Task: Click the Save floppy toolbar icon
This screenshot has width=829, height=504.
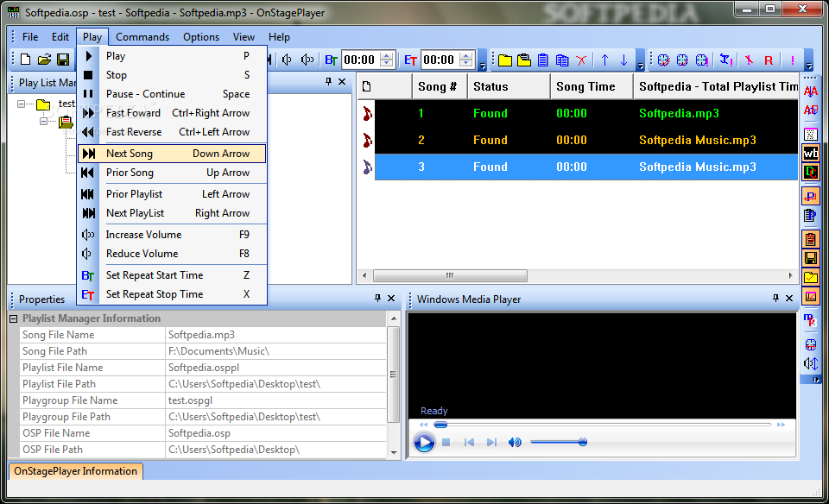Action: click(x=63, y=60)
